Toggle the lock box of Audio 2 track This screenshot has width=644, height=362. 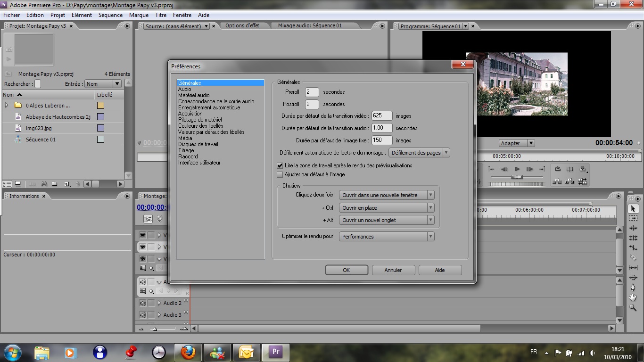(x=151, y=303)
